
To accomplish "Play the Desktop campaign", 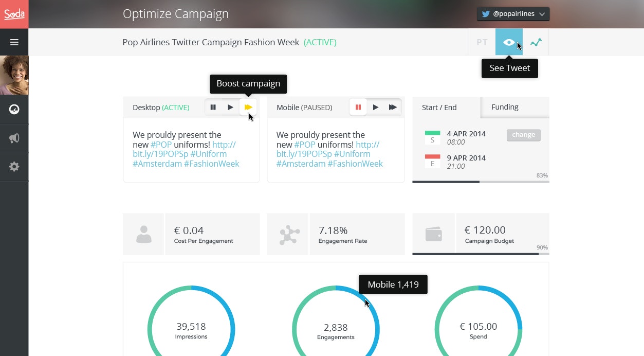I will click(231, 107).
